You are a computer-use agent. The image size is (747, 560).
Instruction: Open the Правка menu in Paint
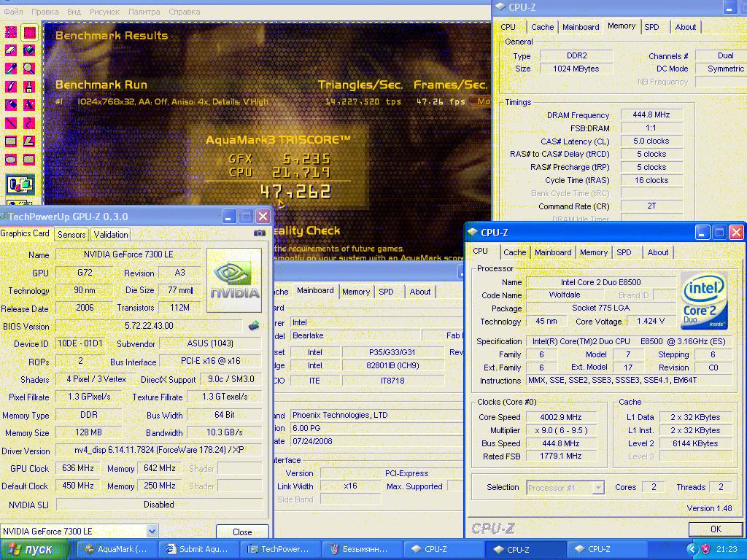(x=44, y=12)
